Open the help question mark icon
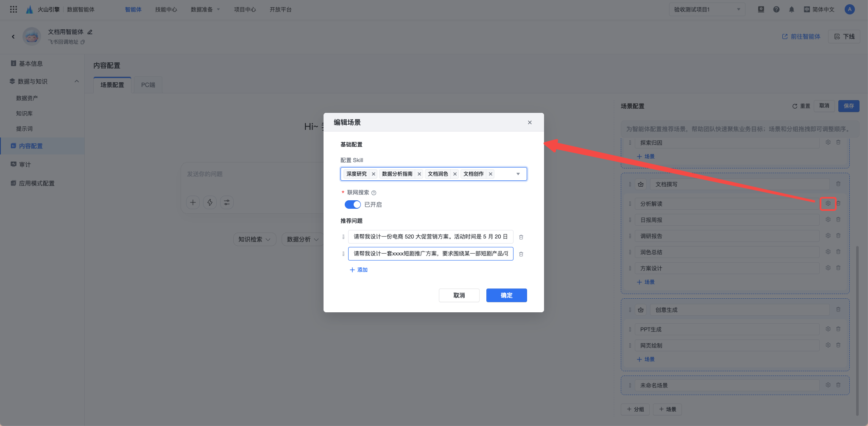 (776, 9)
